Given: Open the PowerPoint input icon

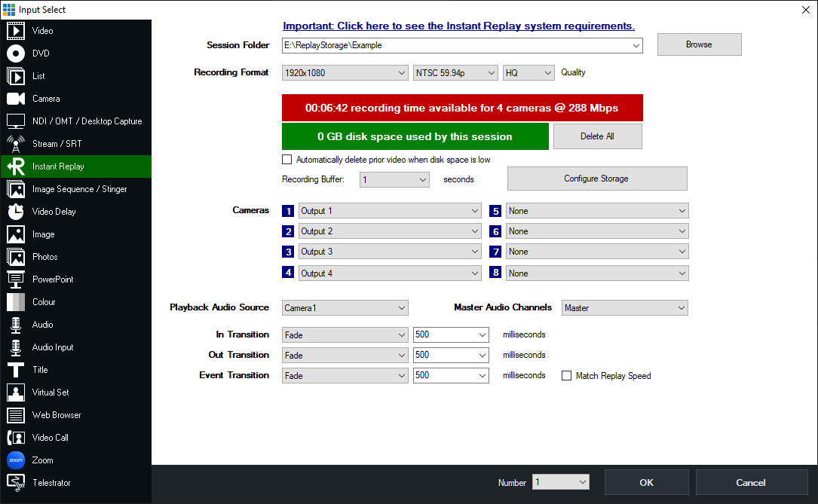Looking at the screenshot, I should (x=16, y=279).
